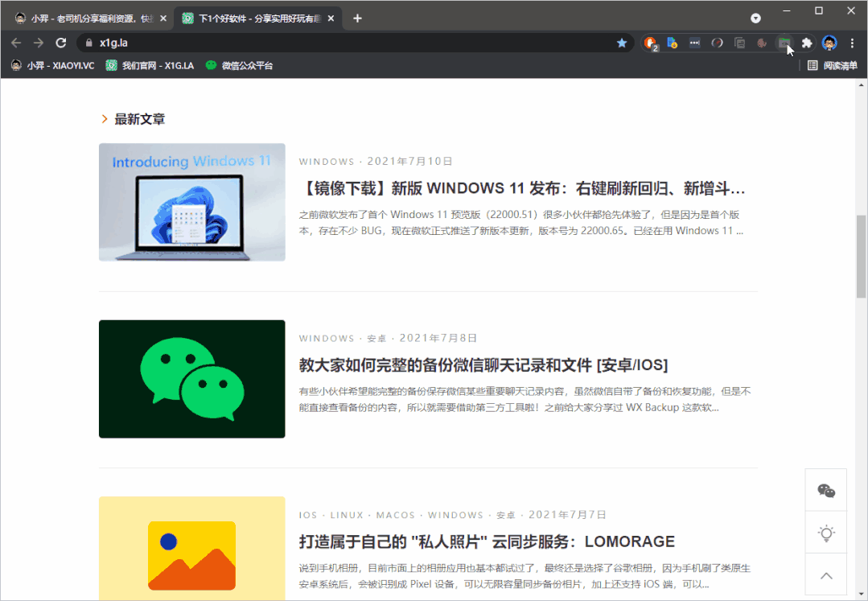The width and height of the screenshot is (868, 601).
Task: Open the tab search dropdown arrow
Action: (755, 18)
